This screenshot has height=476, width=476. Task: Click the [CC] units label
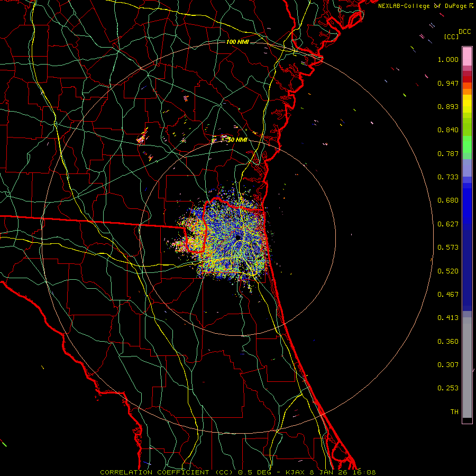pos(452,36)
